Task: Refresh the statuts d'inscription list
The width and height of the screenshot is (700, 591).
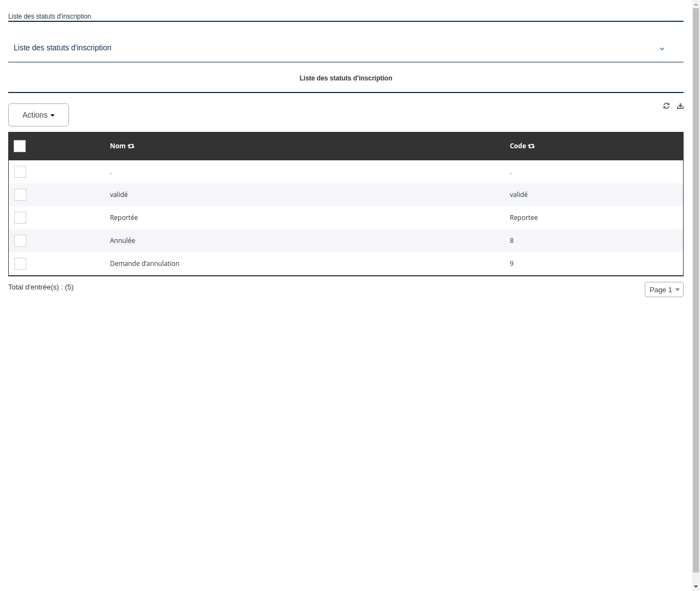Action: 666,106
